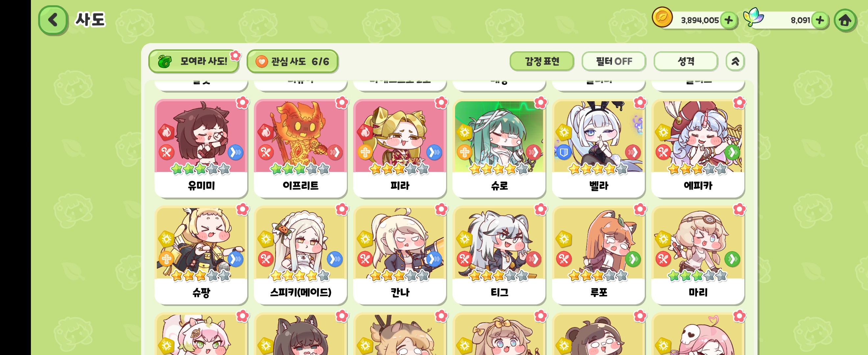Tap the gold coin icon

point(662,17)
